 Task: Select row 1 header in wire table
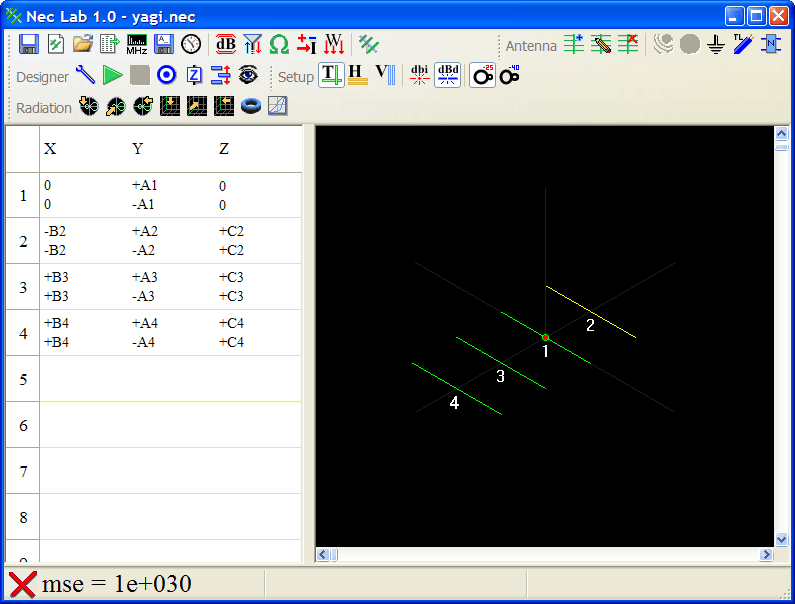click(x=23, y=195)
